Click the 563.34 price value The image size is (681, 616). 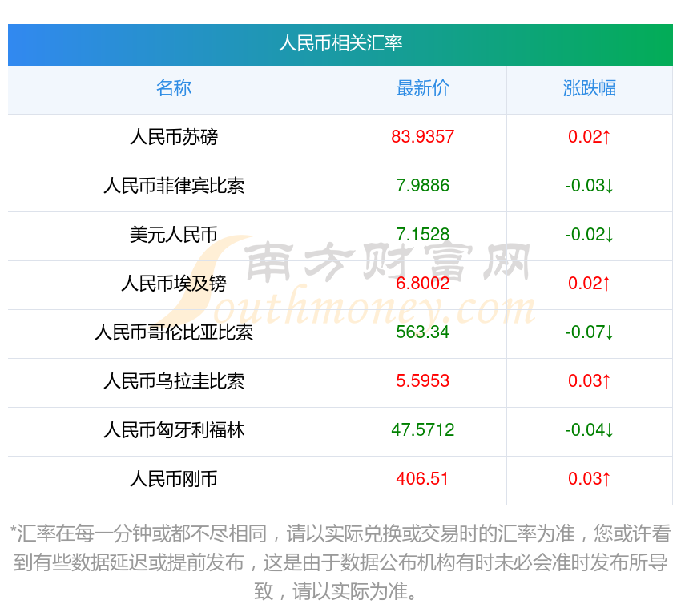423,332
